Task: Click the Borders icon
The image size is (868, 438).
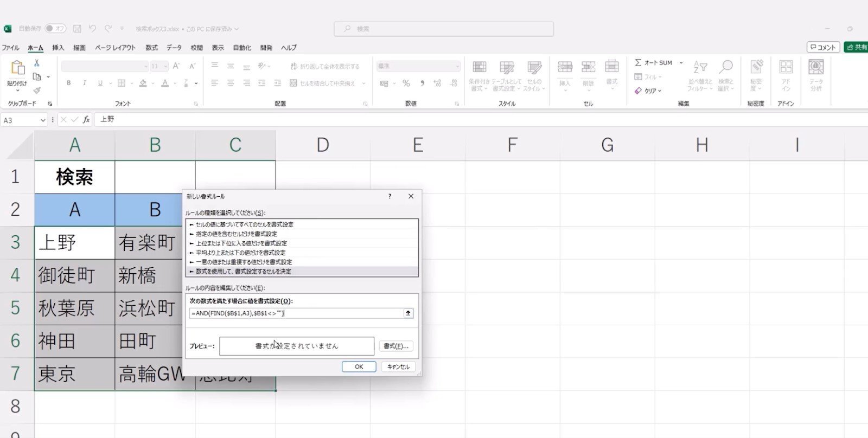Action: pyautogui.click(x=122, y=83)
